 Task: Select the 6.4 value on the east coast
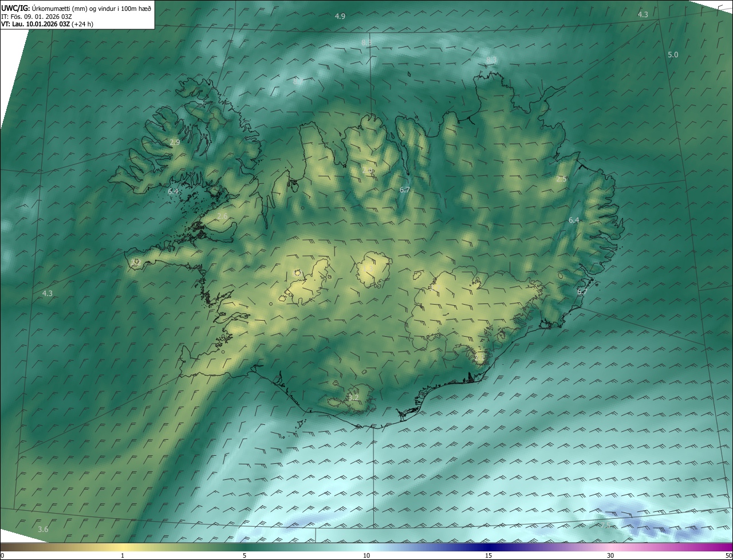[x=574, y=220]
